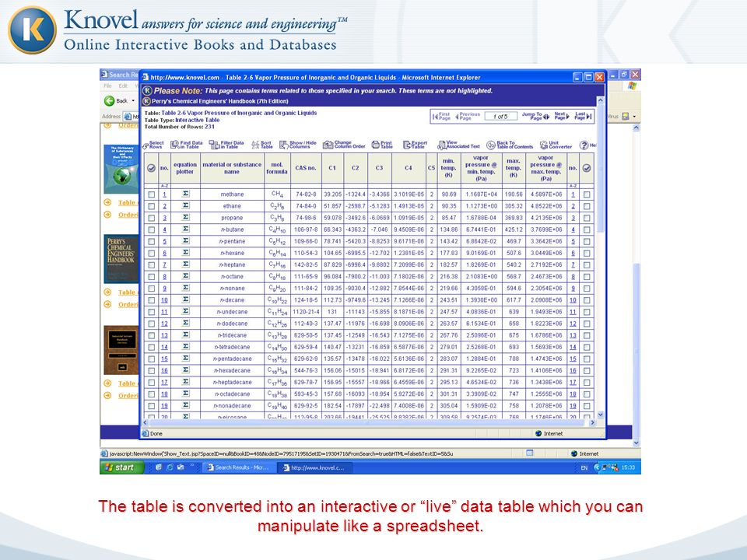Click the popup horizontal scrollbar left arrow
This screenshot has height=560, width=747.
coord(146,422)
